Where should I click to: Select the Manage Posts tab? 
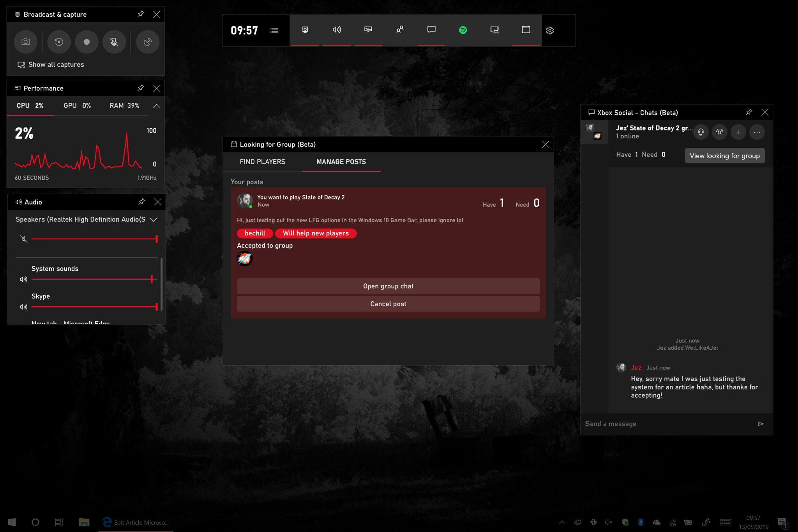pos(341,161)
